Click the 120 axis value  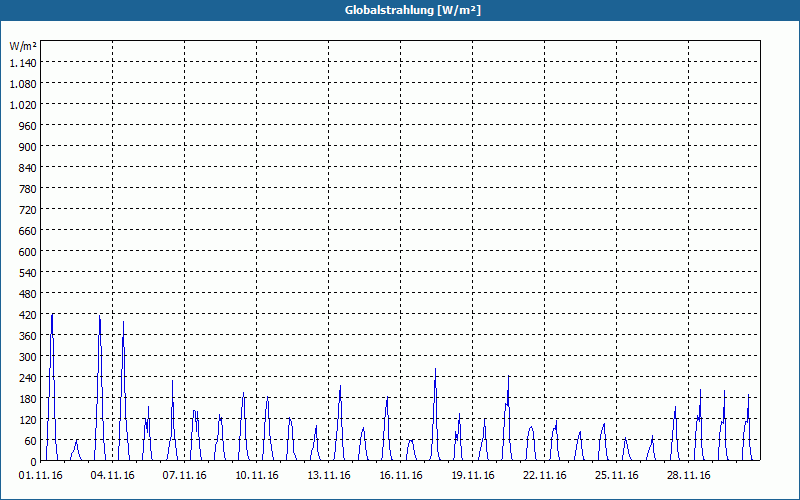28,420
